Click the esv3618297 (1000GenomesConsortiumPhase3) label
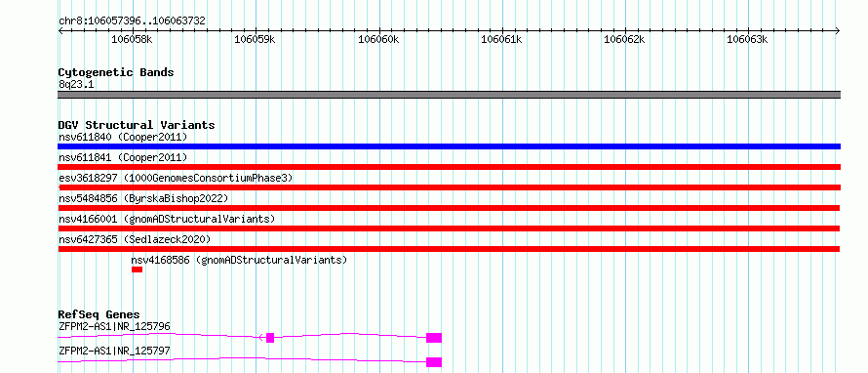Viewport: 868px width, 373px height. tap(176, 178)
